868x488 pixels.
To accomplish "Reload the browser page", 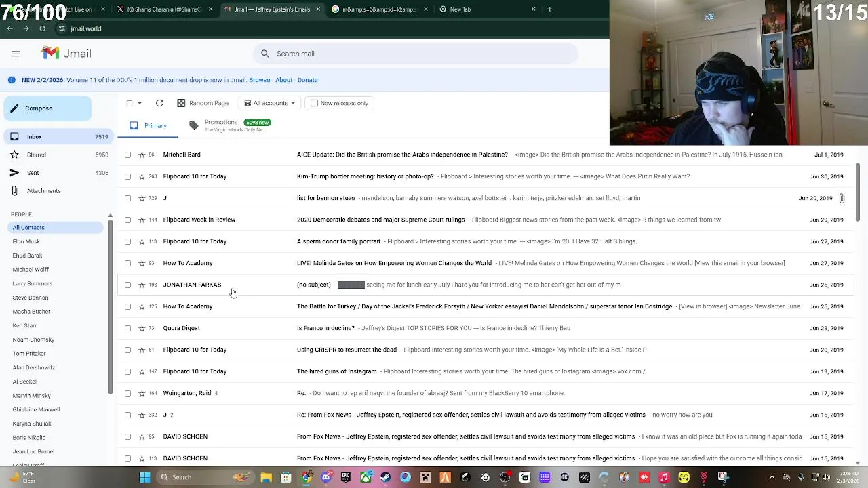I will (42, 28).
